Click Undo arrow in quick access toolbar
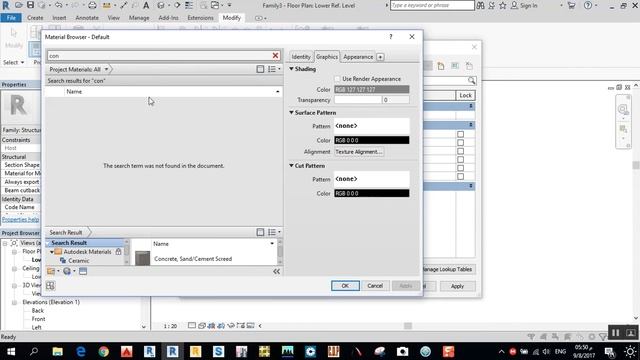The image size is (640, 360). click(58, 5)
